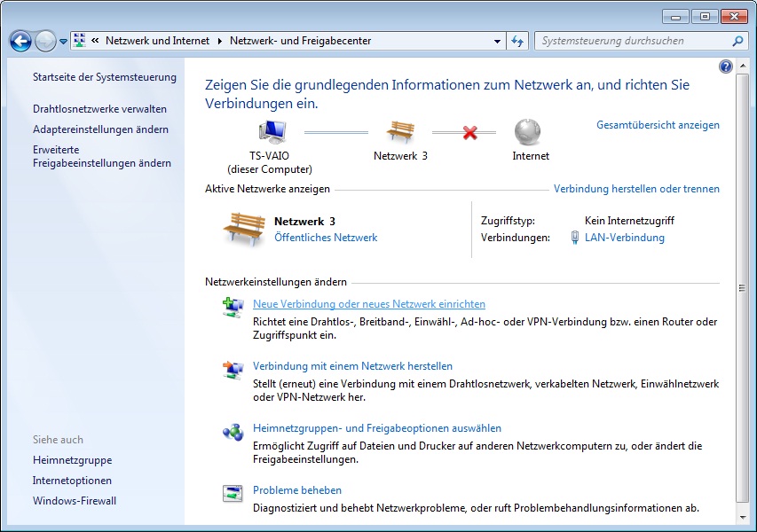
Task: Open Probleme beheben troubleshooter
Action: click(297, 490)
